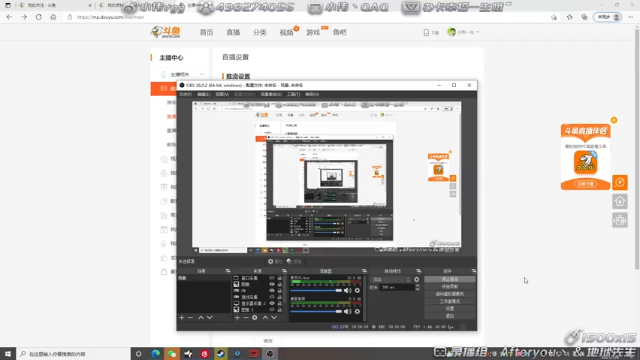Click browser refresh button
The width and height of the screenshot is (640, 360).
(38, 17)
